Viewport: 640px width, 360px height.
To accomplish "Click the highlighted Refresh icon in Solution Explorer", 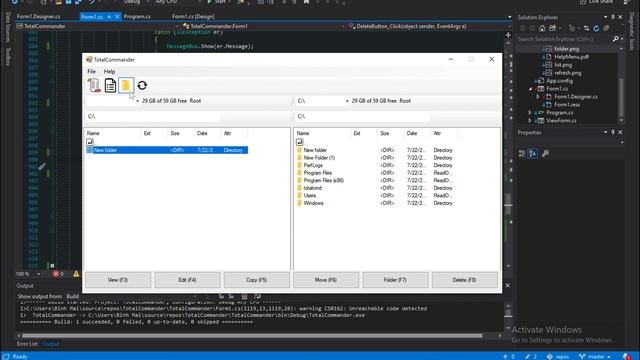I will coord(596,28).
